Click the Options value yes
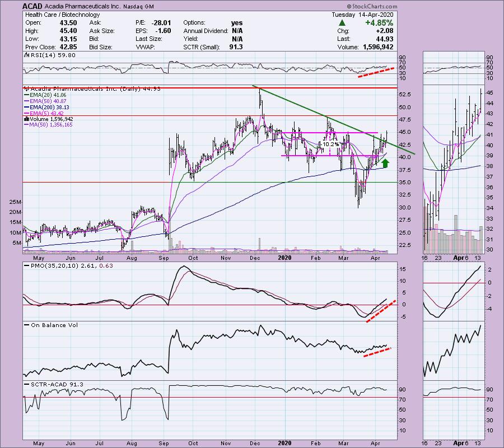 click(x=237, y=23)
